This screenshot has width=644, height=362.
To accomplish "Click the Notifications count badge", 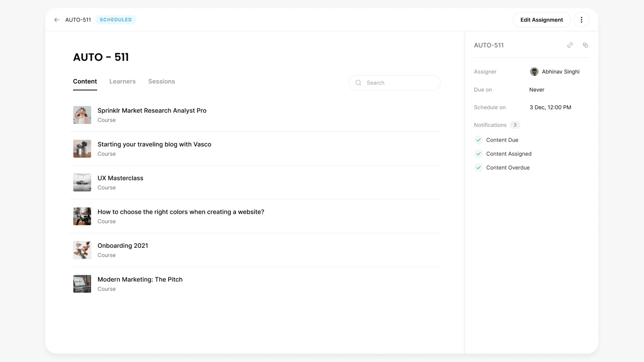I will [x=515, y=125].
